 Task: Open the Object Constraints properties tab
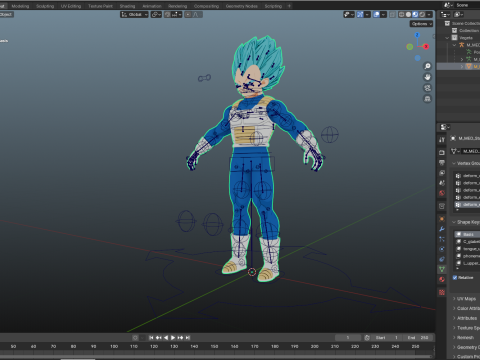tap(442, 259)
